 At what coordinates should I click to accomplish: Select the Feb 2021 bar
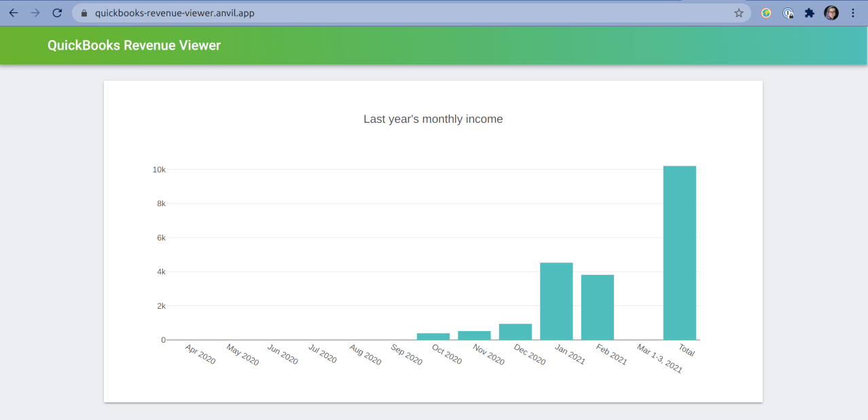[597, 305]
